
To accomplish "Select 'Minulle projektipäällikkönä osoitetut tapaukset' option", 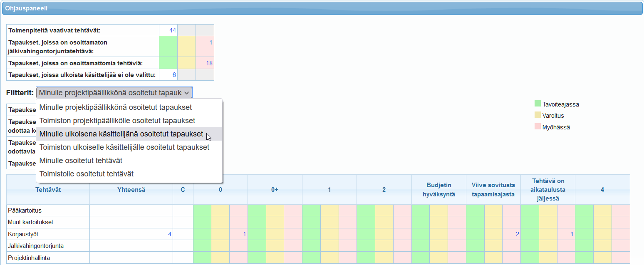I will click(116, 107).
